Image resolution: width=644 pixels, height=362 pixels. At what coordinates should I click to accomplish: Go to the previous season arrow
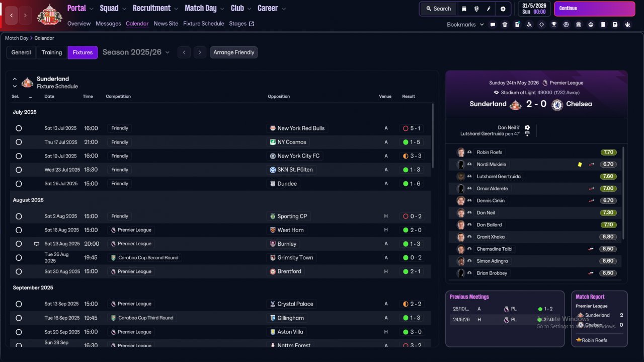(x=184, y=52)
